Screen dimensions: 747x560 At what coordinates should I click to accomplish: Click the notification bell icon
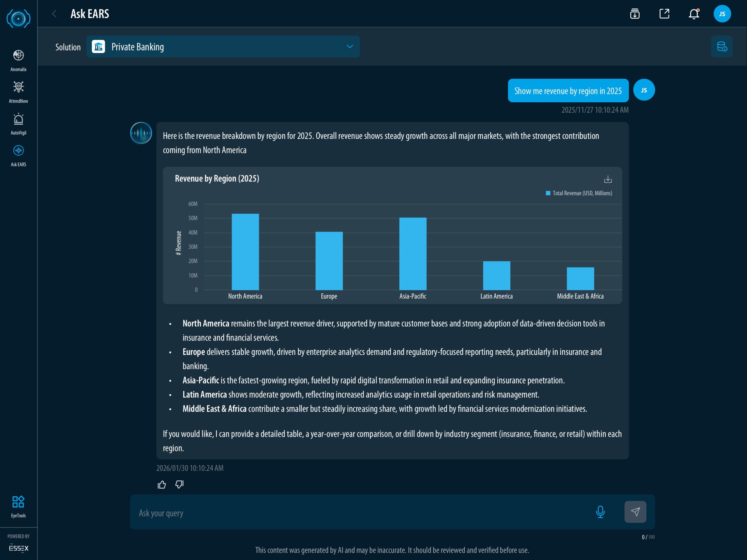coord(693,14)
